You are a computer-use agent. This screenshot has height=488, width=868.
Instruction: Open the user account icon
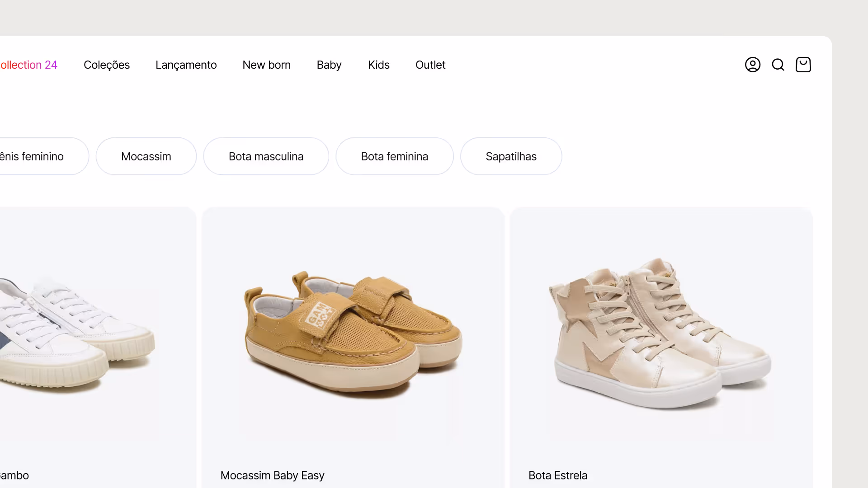pyautogui.click(x=752, y=65)
